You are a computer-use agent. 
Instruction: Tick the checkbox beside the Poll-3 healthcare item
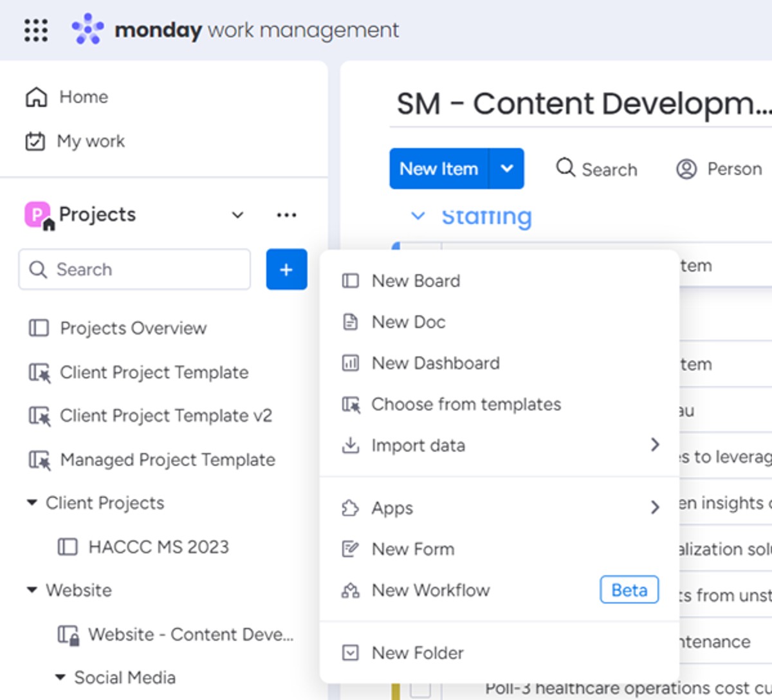pos(421,689)
